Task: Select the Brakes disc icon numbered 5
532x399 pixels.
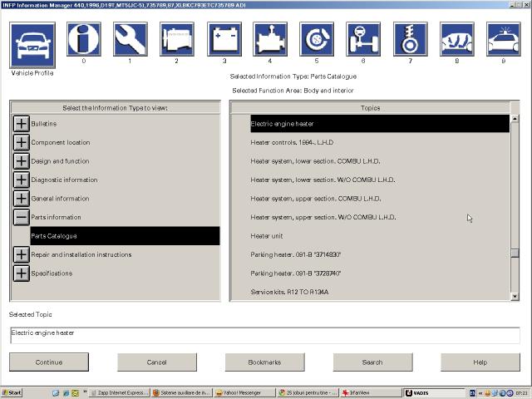Action: (316, 39)
